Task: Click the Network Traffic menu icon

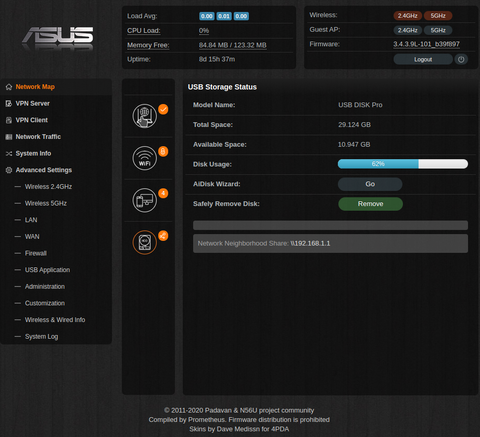Action: [x=9, y=137]
